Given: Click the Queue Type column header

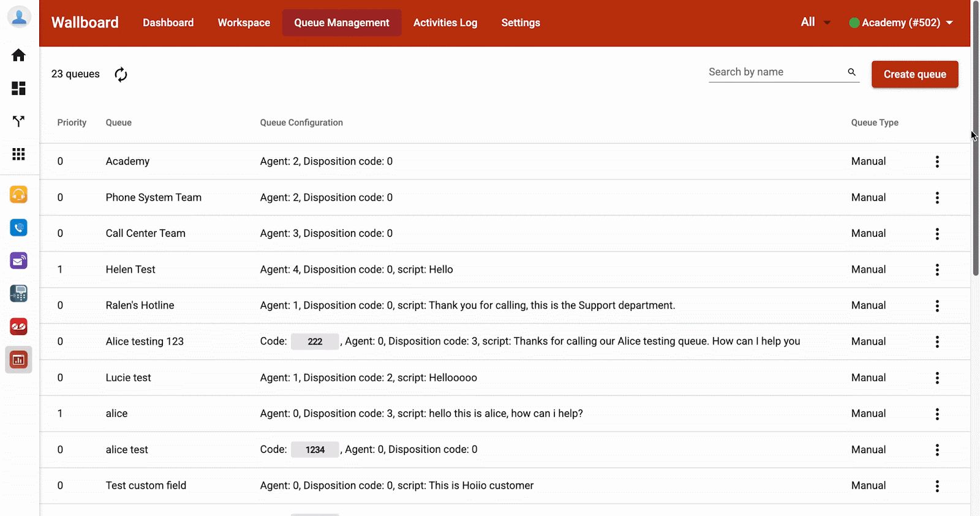Looking at the screenshot, I should (875, 122).
